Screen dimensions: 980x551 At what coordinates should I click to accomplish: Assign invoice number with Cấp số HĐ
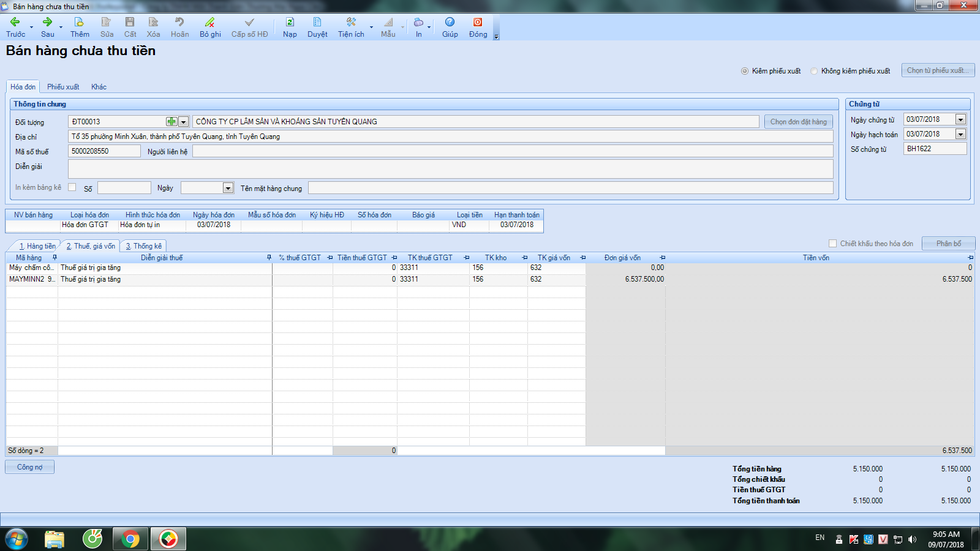point(249,27)
